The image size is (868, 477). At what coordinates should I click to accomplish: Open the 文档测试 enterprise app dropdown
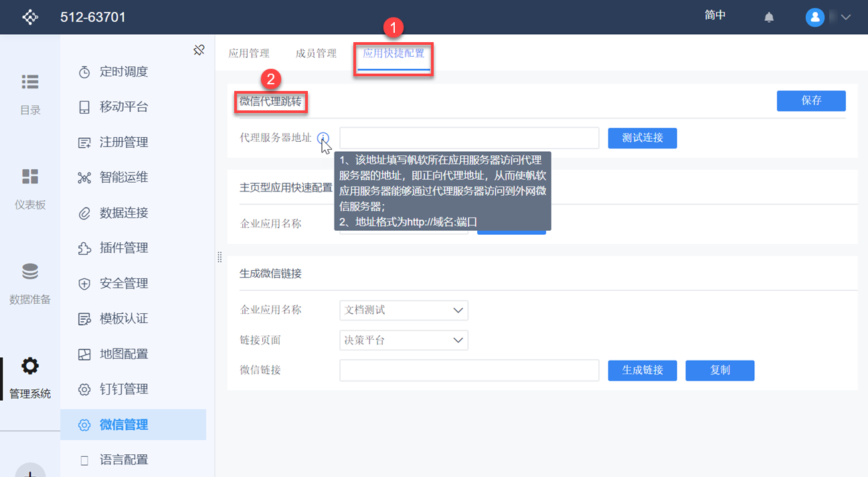point(404,310)
